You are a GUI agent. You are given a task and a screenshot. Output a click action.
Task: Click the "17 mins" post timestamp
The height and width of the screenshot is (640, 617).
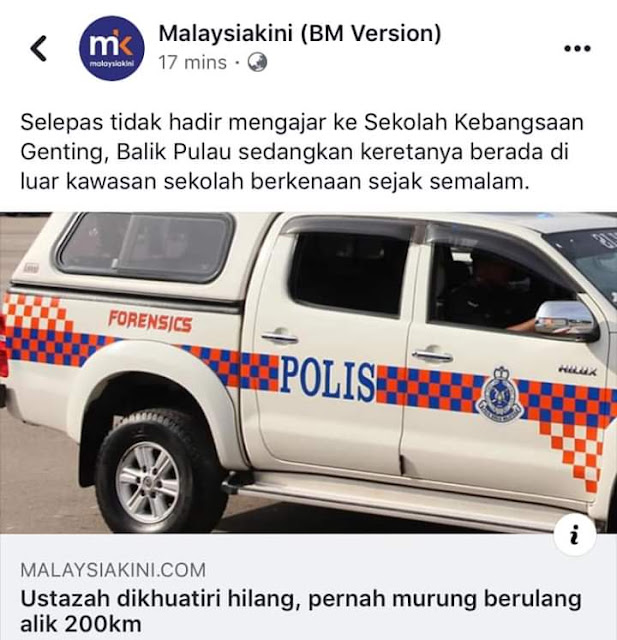(x=193, y=62)
